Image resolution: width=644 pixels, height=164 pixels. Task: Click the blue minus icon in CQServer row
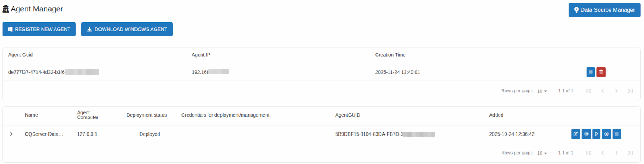coord(617,134)
